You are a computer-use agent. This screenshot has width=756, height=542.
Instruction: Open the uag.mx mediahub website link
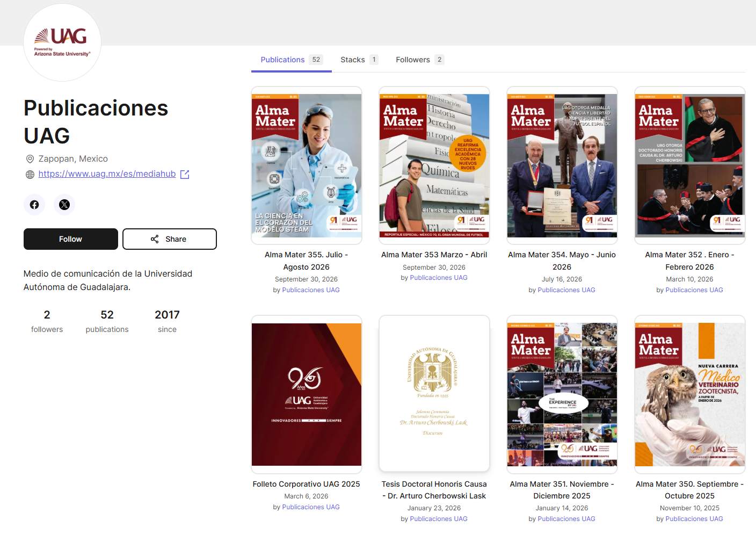click(107, 174)
